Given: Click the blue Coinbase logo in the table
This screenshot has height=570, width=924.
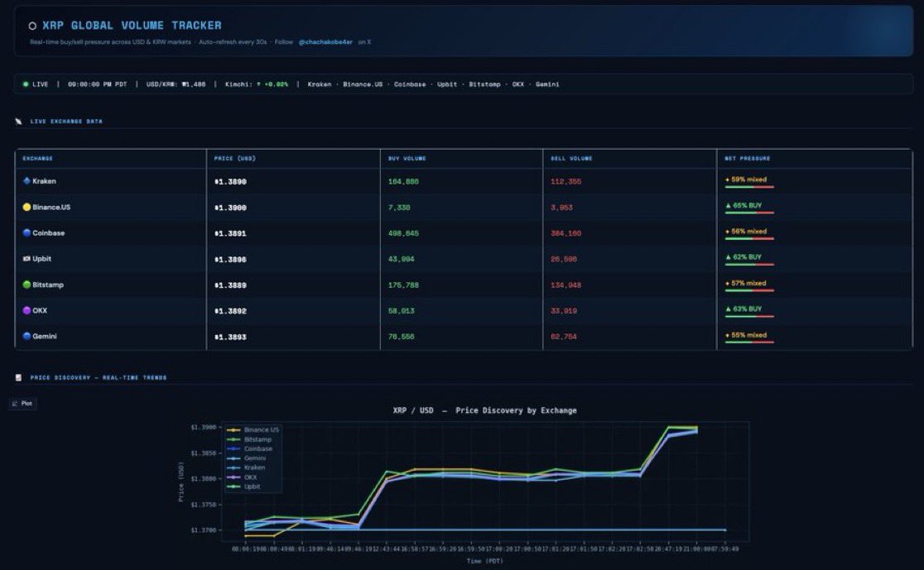Looking at the screenshot, I should 26,232.
